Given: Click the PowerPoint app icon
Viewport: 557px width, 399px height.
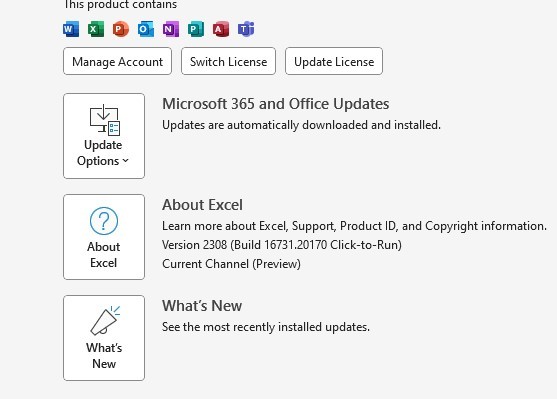Looking at the screenshot, I should coord(121,29).
